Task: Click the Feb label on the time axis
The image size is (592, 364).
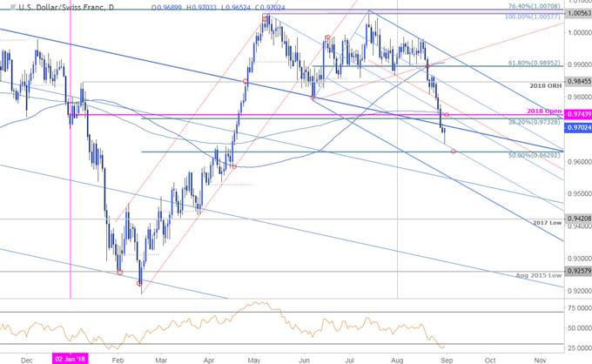Action: pos(118,361)
